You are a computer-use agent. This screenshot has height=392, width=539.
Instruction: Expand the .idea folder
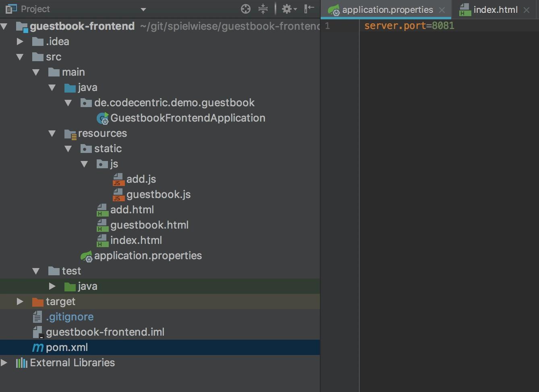tap(20, 41)
